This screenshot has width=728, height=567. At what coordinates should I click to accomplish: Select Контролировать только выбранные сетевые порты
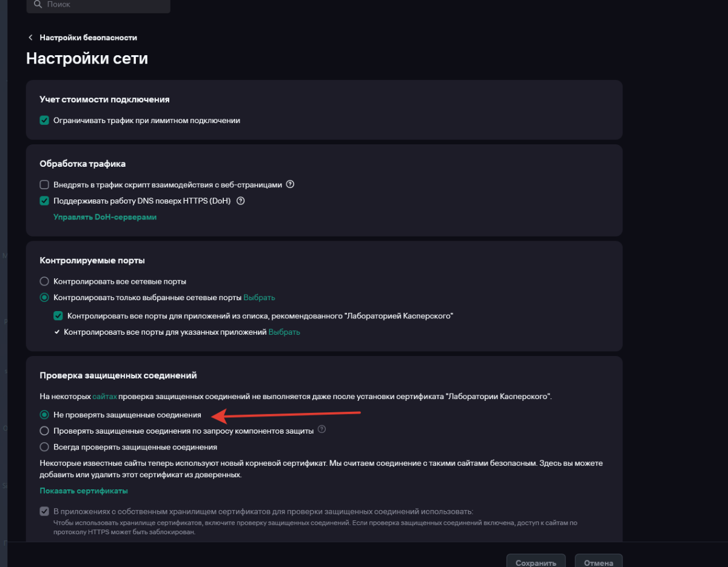click(x=44, y=298)
